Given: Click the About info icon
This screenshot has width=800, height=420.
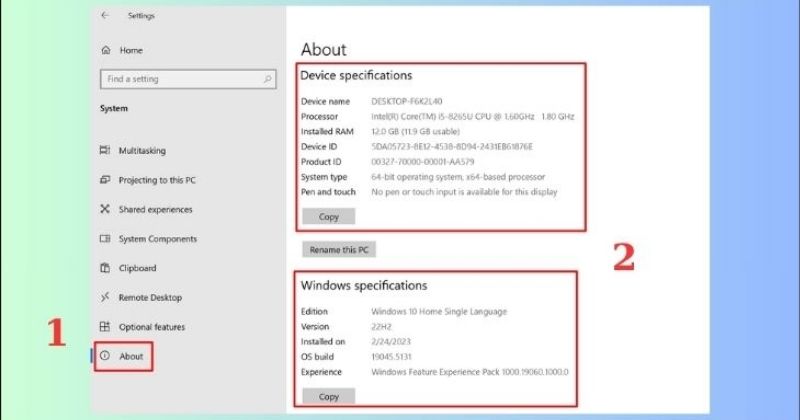Looking at the screenshot, I should [105, 356].
